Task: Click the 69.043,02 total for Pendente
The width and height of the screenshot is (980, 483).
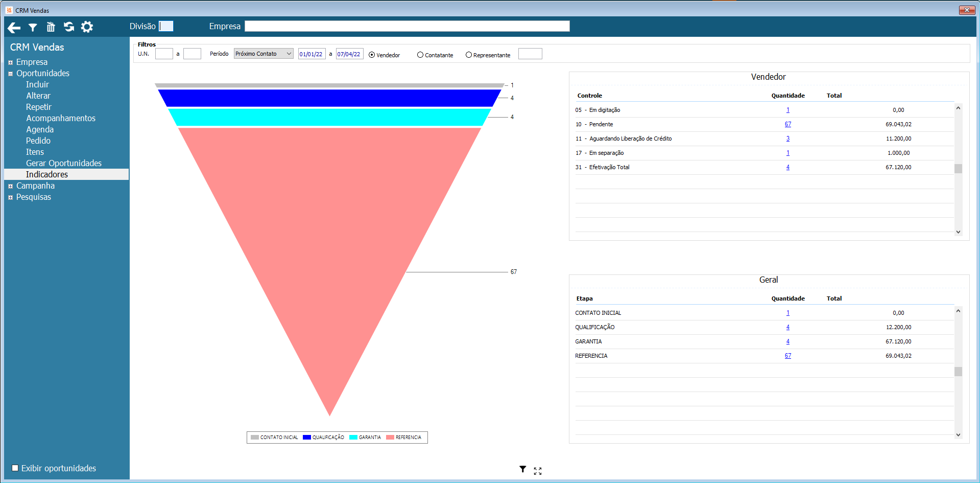Action: pyautogui.click(x=898, y=124)
